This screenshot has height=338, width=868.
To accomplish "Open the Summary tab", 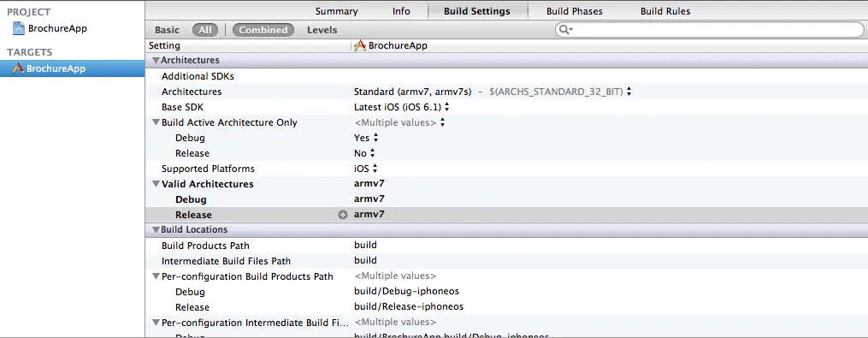I will [337, 11].
